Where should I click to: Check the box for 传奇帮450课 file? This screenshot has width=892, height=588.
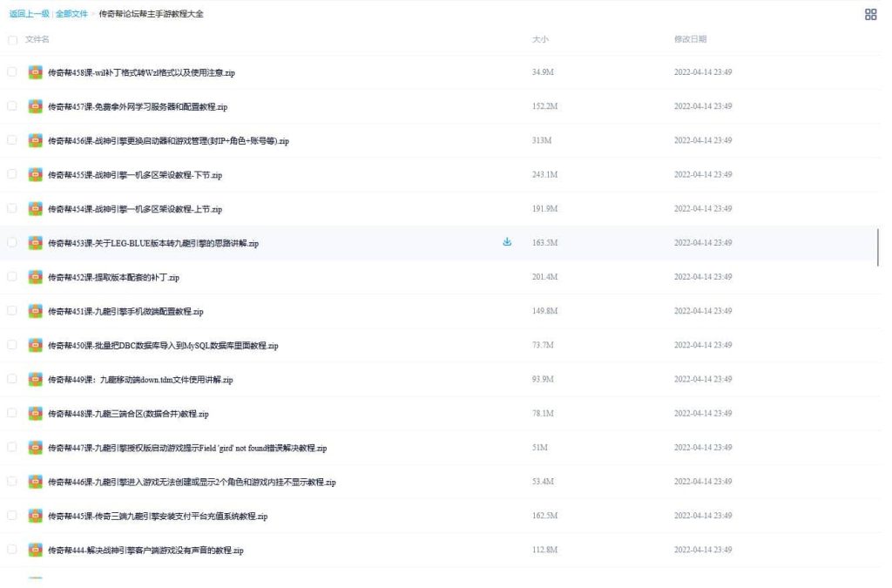pos(12,345)
